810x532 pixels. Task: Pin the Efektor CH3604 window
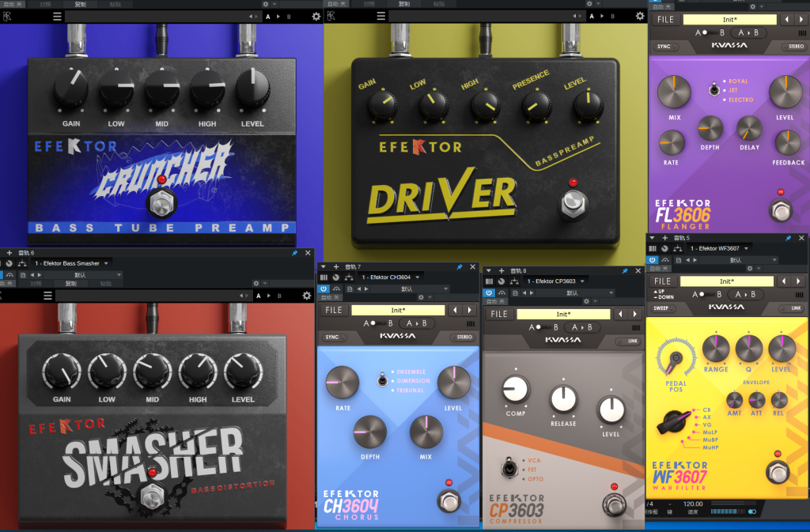460,266
